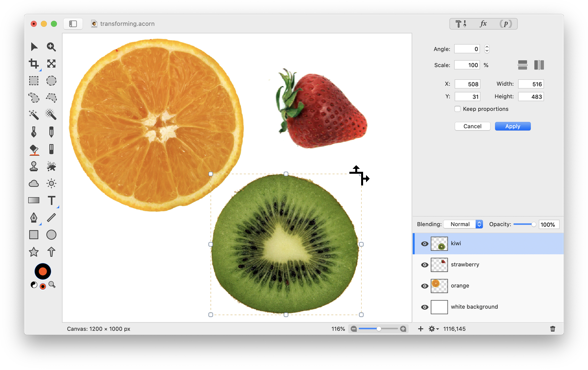Screen dimensions: 588x370
Task: Switch to the fx filters tab
Action: [483, 23]
